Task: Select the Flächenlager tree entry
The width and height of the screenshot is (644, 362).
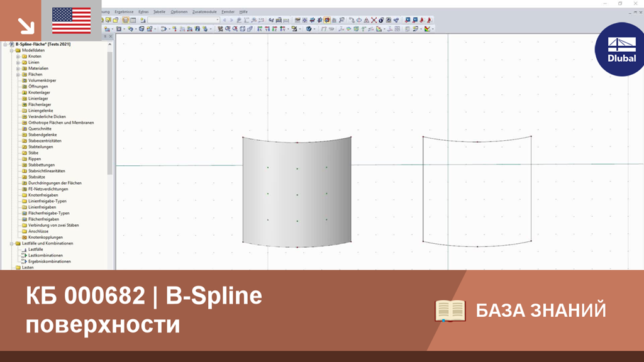Action: pyautogui.click(x=40, y=105)
